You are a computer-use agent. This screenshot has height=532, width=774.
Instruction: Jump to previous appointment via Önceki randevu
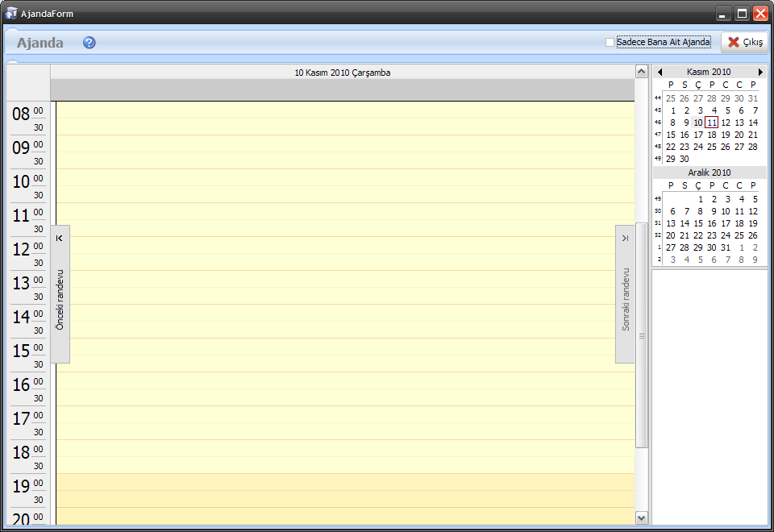pos(60,294)
